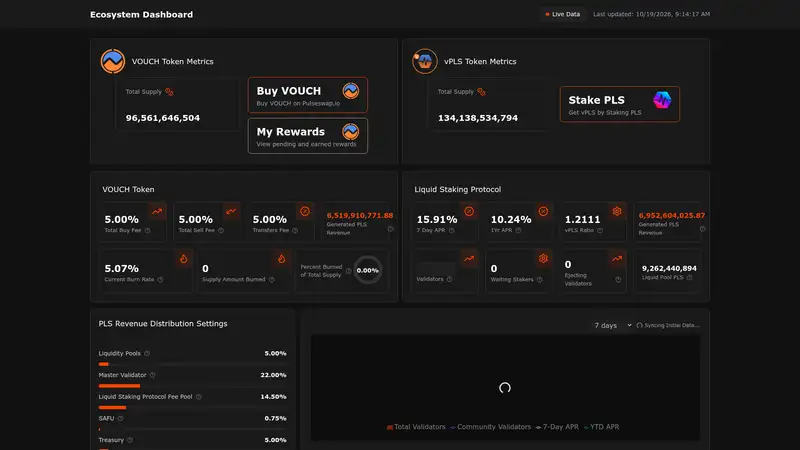Click the info icon next to Total Buy Fee
The height and width of the screenshot is (450, 800).
[x=147, y=231]
